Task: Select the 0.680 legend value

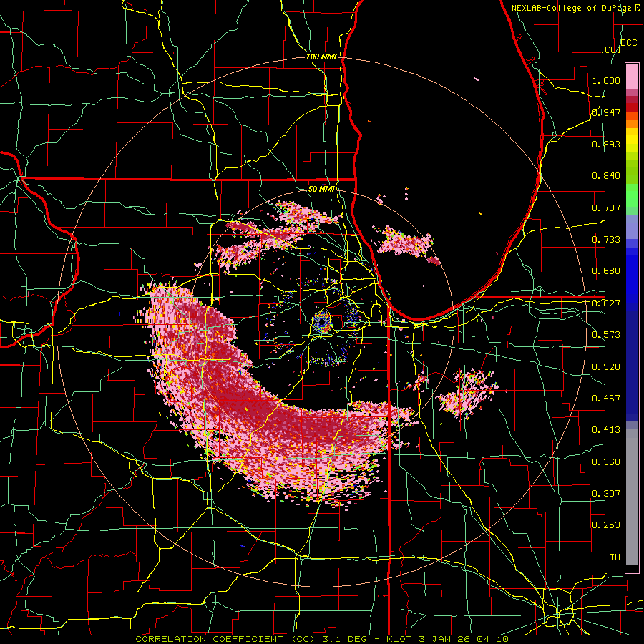Action: (x=606, y=271)
